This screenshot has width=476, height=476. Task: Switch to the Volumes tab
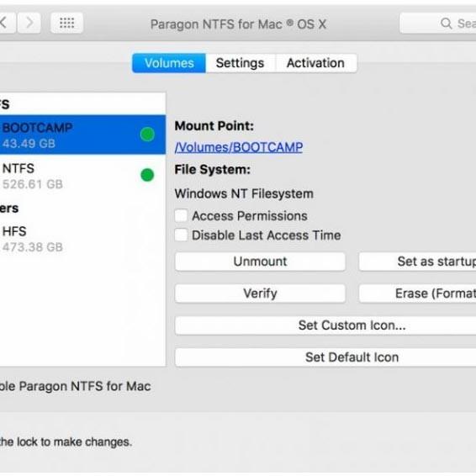169,63
